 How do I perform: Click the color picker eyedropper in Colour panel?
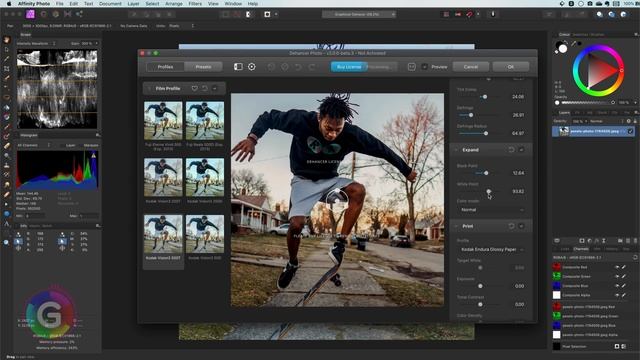[x=573, y=43]
